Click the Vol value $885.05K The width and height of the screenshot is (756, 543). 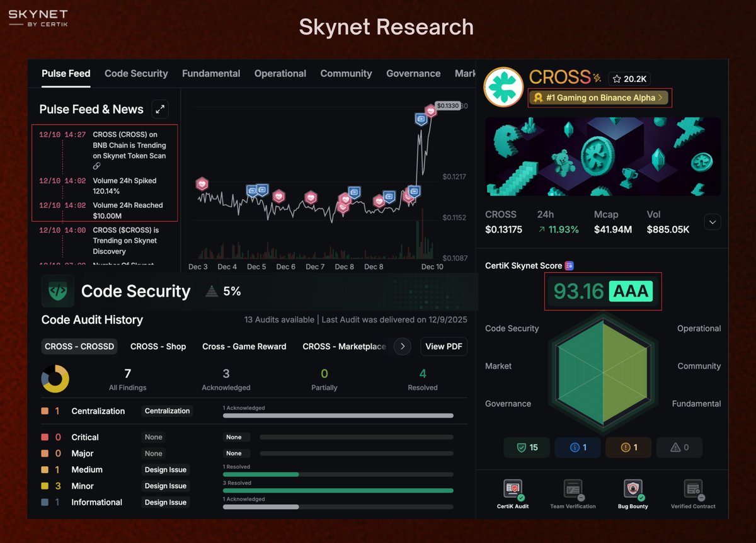pos(668,230)
